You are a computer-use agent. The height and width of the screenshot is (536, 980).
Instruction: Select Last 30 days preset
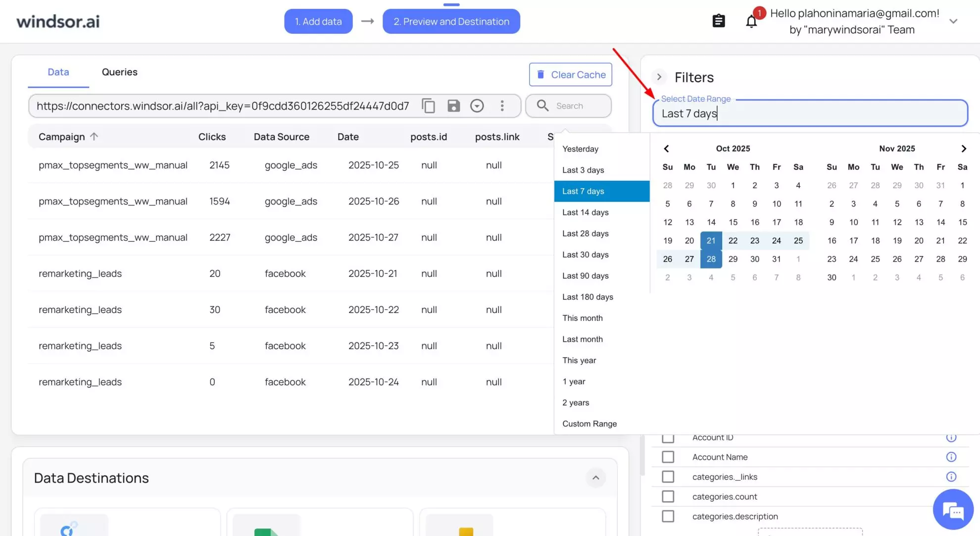(585, 255)
